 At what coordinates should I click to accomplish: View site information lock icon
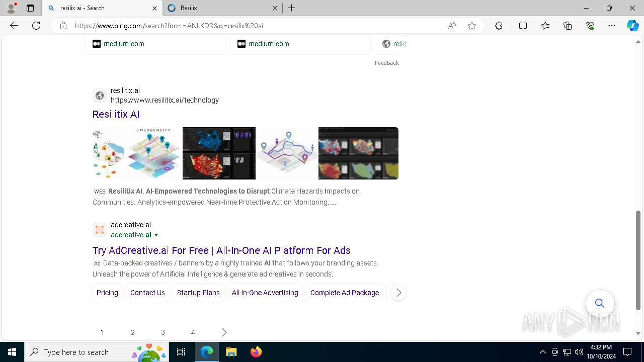(x=63, y=26)
